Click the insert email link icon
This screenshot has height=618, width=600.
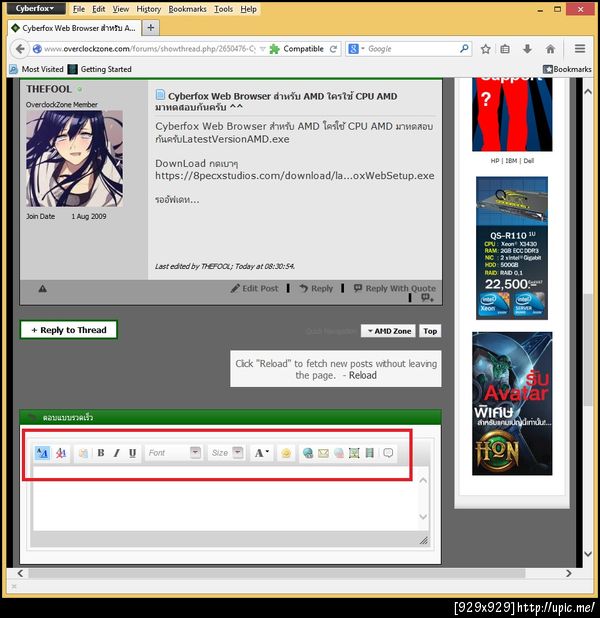point(323,453)
